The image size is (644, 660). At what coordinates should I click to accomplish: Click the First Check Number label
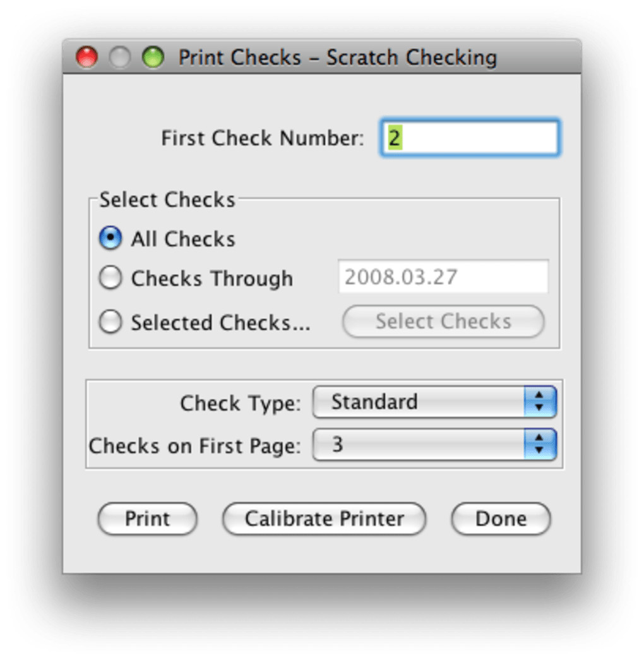263,138
